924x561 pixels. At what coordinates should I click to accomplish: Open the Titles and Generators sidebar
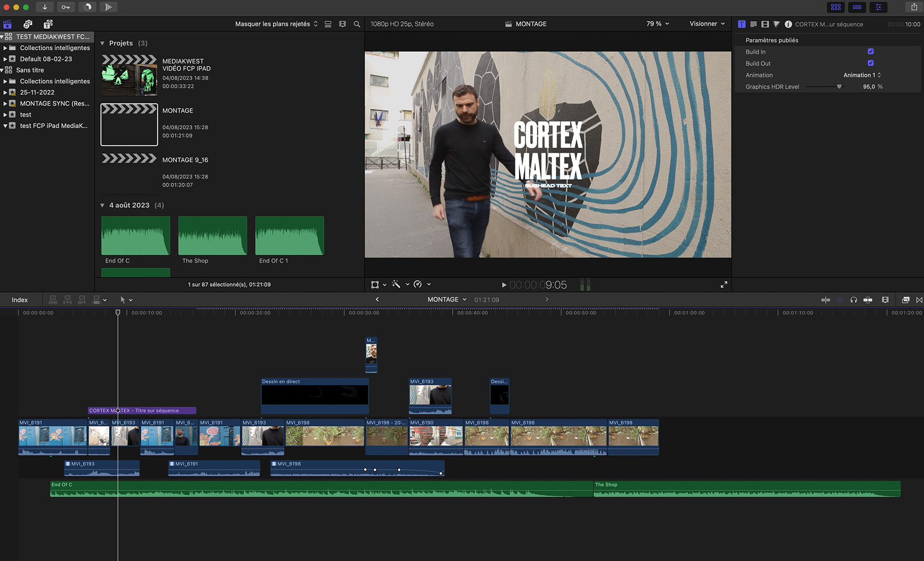tap(48, 24)
